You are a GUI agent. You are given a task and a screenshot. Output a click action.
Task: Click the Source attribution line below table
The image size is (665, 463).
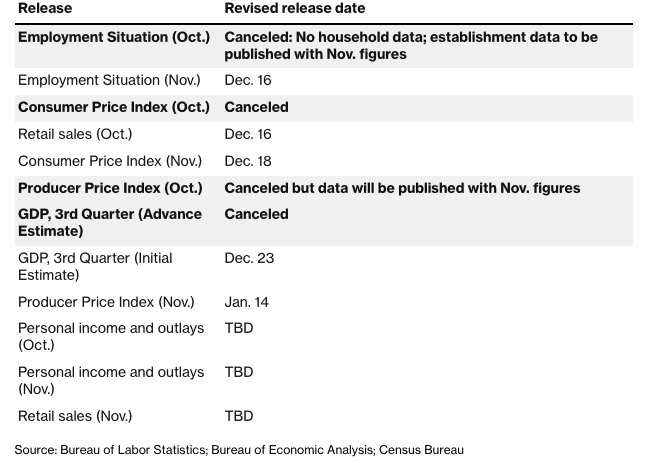[239, 450]
